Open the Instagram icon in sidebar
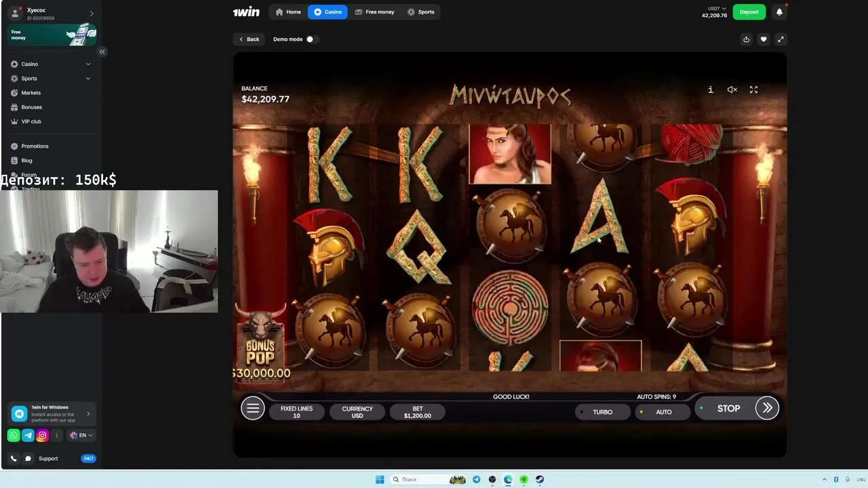868x488 pixels. point(42,435)
